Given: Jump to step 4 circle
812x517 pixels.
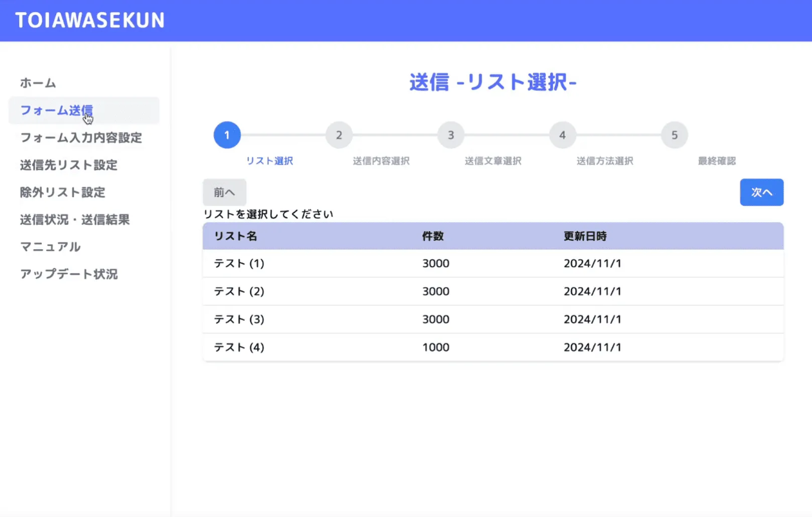Looking at the screenshot, I should tap(563, 135).
